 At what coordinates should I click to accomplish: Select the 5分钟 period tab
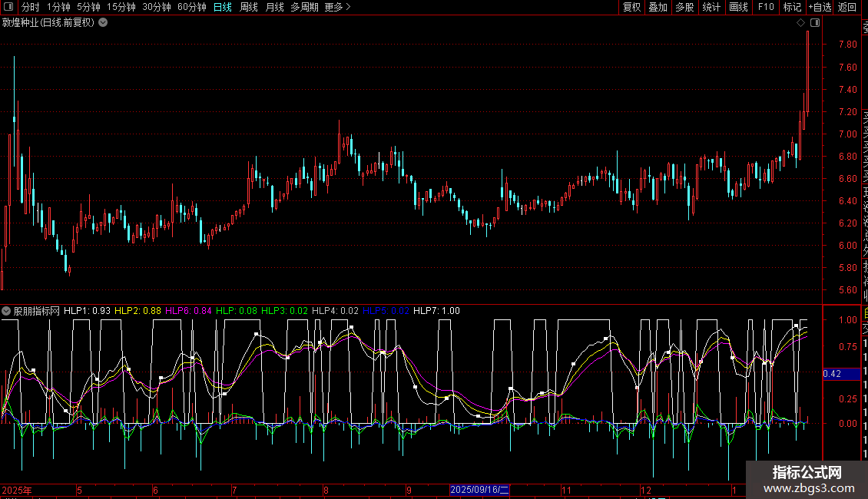tap(88, 7)
